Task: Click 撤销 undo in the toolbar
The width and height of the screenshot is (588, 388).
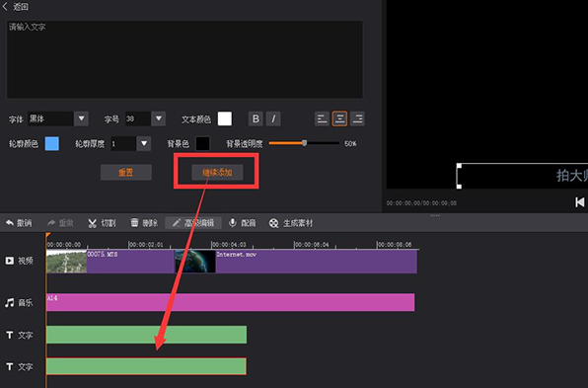Action: click(19, 223)
